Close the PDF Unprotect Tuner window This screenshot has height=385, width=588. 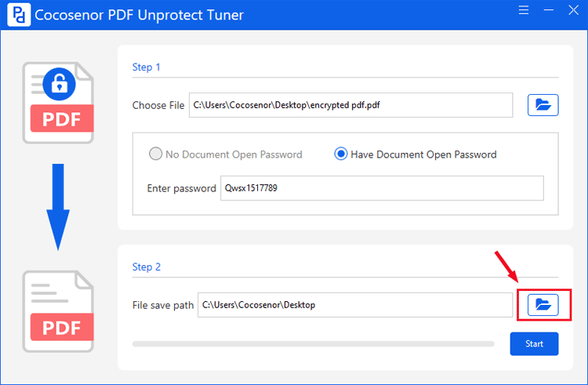point(573,10)
